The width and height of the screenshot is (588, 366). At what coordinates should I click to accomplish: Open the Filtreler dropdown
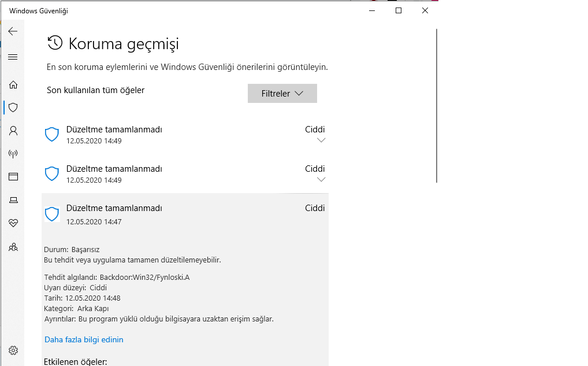tap(282, 94)
